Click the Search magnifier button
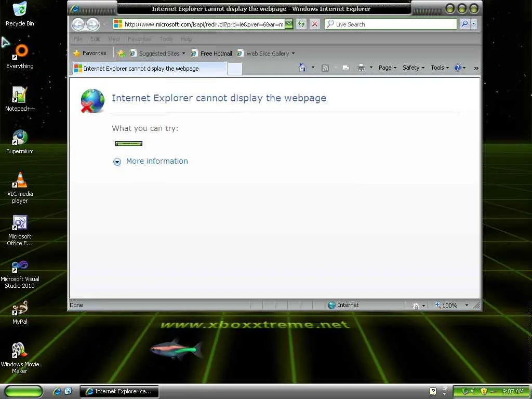The image size is (532, 399). [x=464, y=24]
